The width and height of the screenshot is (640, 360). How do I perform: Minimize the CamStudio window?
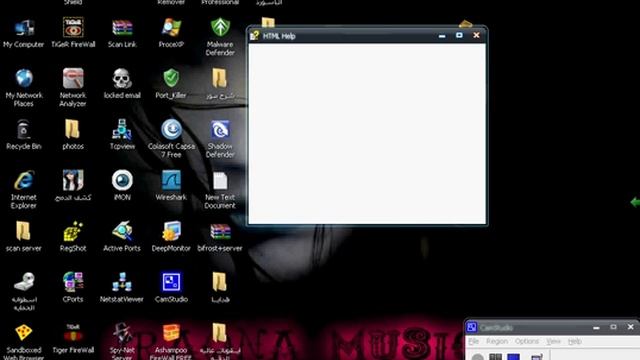click(x=596, y=327)
